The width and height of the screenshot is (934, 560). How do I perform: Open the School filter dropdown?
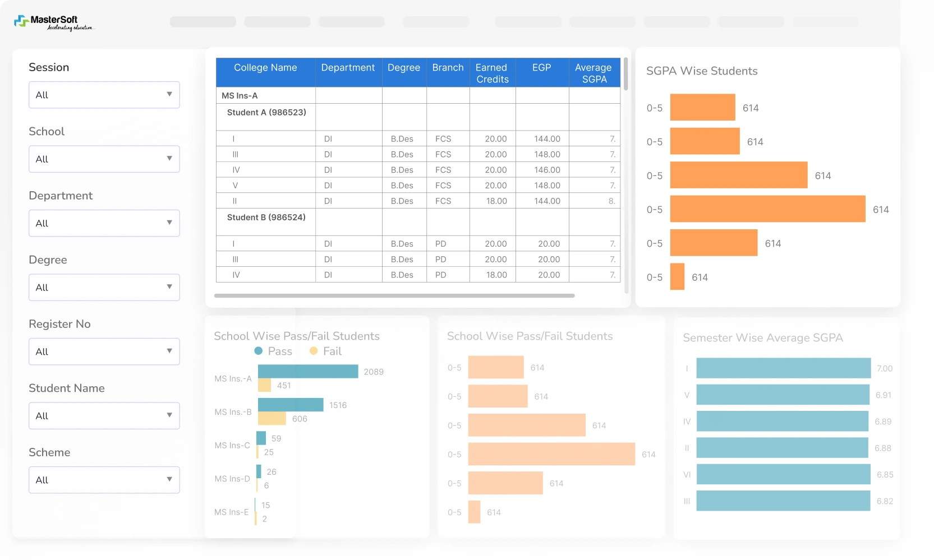103,159
